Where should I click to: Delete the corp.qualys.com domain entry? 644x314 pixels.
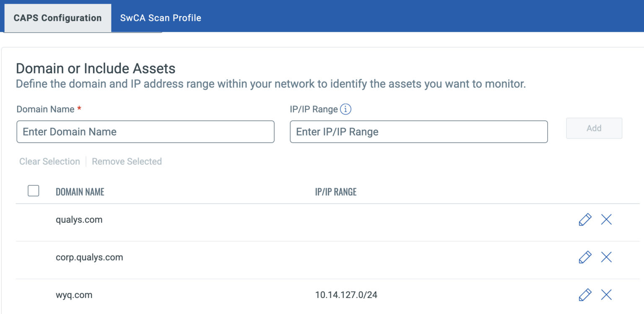(606, 257)
